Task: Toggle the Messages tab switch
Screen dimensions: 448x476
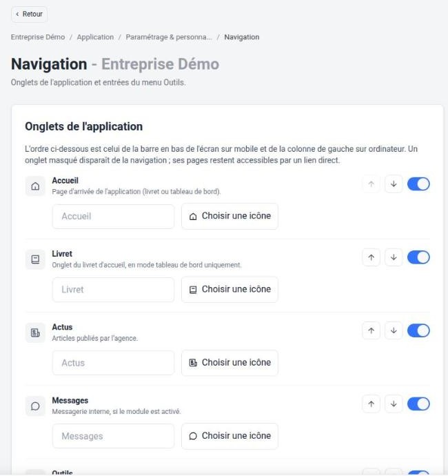Action: [x=418, y=404]
